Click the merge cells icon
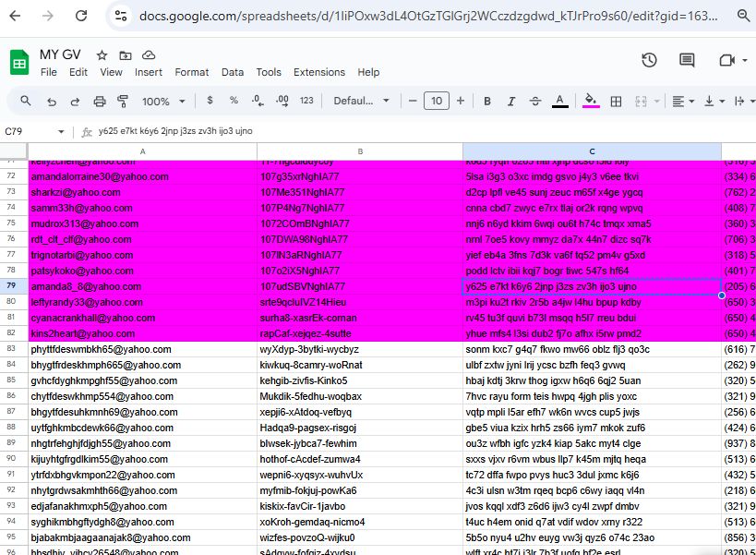The width and height of the screenshot is (756, 555). tap(641, 102)
